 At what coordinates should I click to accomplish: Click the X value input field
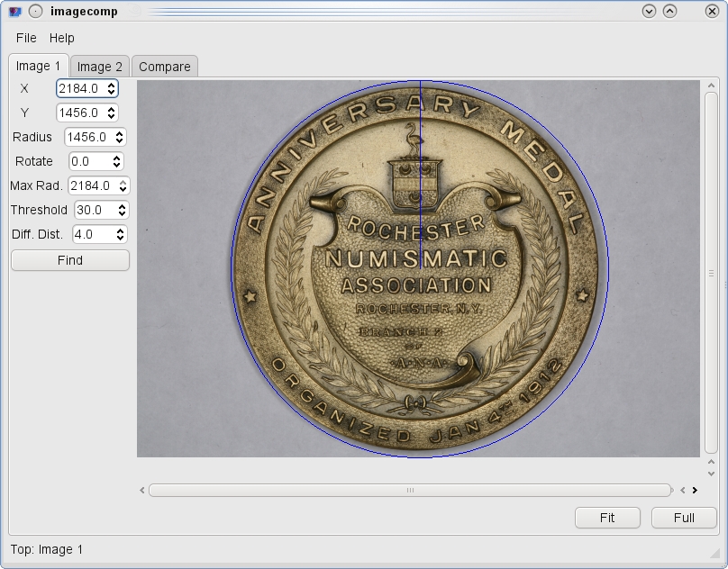point(82,88)
